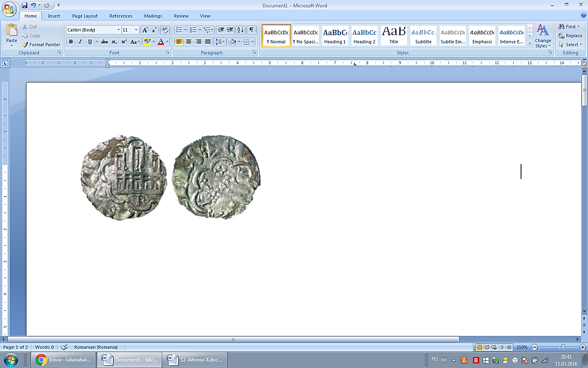Click the Grow Font button

point(145,29)
